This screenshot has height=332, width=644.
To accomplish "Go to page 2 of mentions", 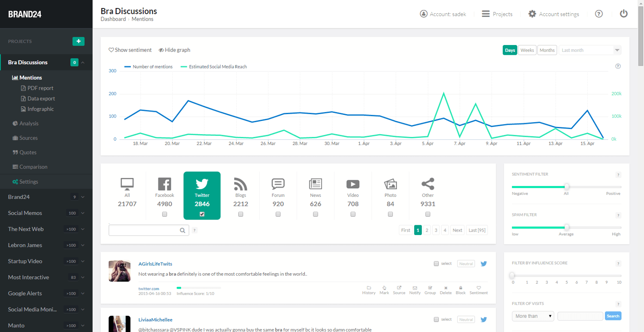I will [427, 230].
